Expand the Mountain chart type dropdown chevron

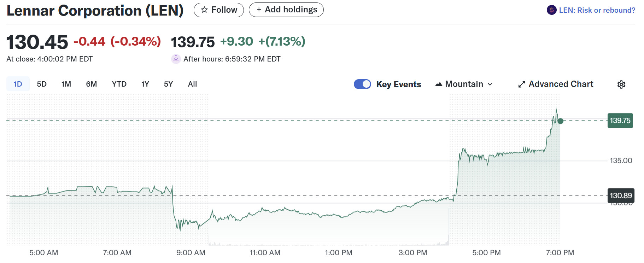pyautogui.click(x=490, y=84)
